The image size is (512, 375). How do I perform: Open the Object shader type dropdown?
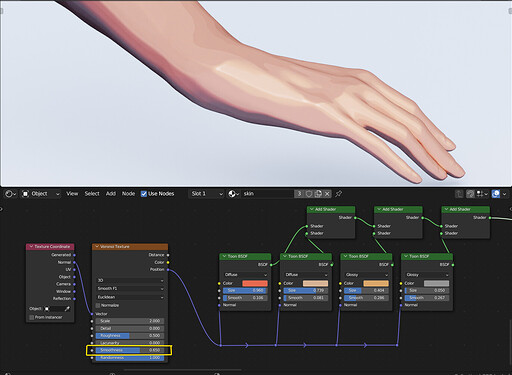click(41, 194)
